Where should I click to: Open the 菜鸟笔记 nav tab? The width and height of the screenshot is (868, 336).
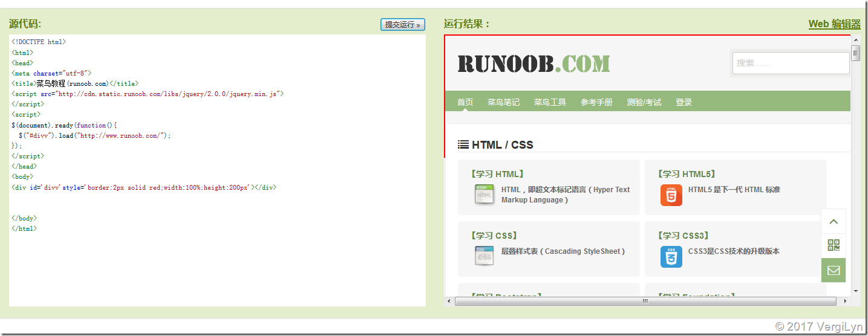tap(503, 102)
